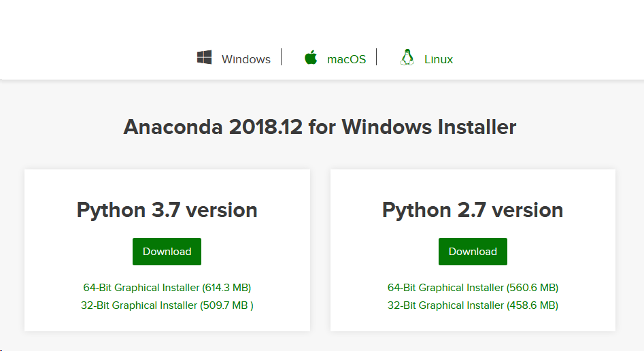The image size is (644, 351).
Task: Switch to the macOS tab
Action: 346,60
